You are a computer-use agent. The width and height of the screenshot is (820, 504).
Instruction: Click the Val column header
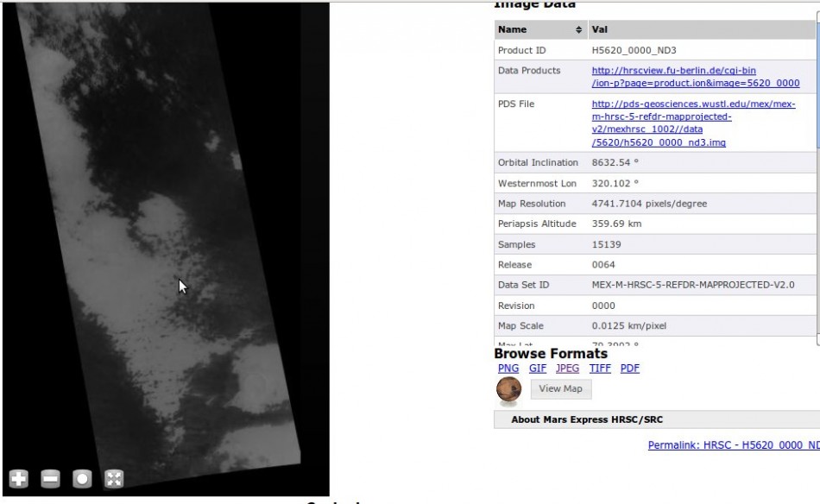point(699,29)
